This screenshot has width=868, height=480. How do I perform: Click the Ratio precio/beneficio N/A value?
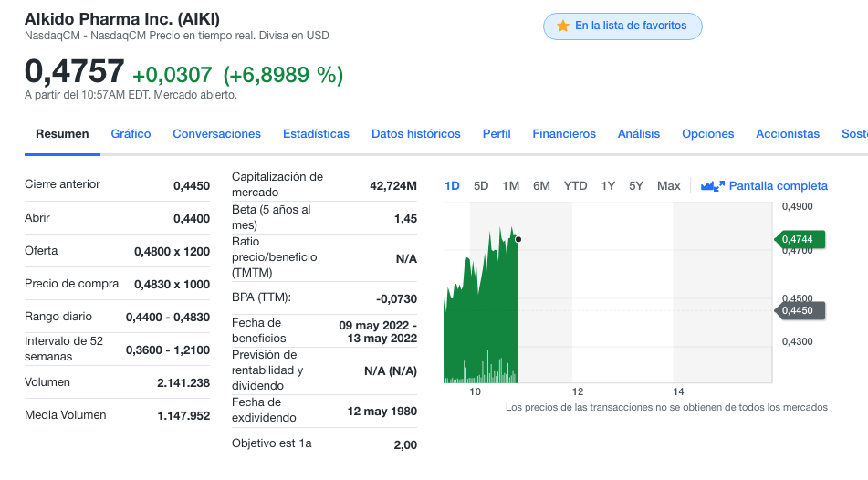[406, 258]
